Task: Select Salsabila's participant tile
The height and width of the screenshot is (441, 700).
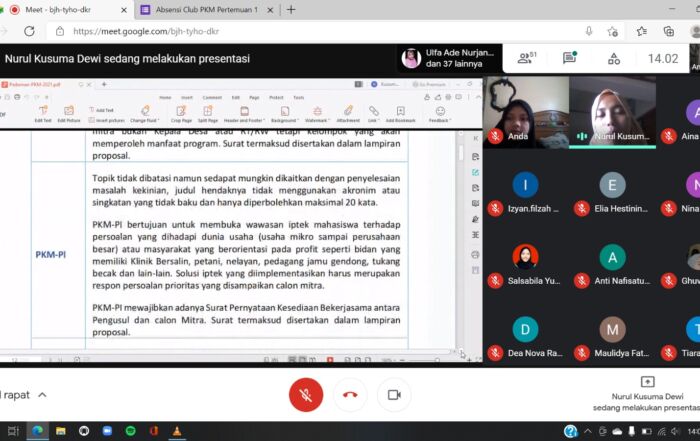Action: [x=526, y=266]
